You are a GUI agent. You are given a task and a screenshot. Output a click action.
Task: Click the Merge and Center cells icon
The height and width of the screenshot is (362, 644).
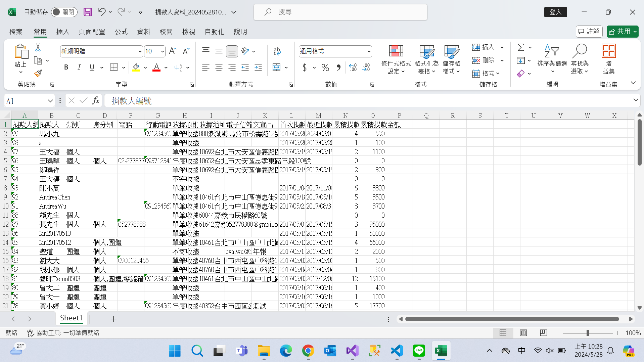point(276,67)
